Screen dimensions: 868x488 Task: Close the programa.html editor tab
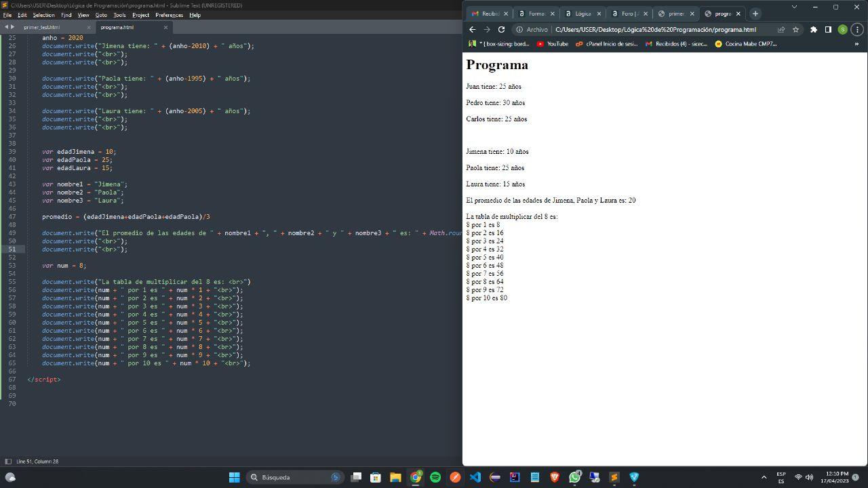click(x=165, y=27)
